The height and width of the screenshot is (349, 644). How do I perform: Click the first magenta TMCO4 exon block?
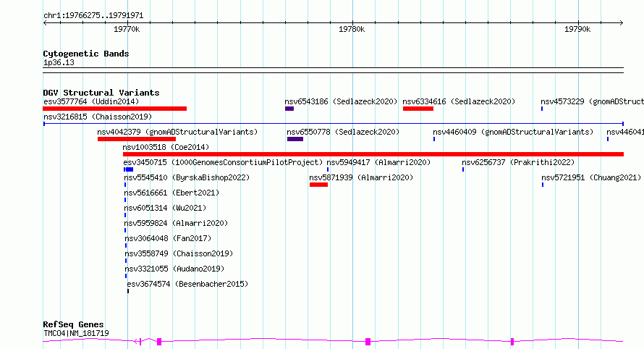point(159,342)
